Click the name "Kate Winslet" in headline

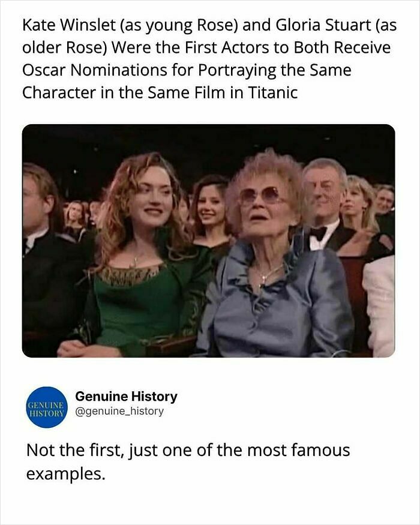click(69, 25)
